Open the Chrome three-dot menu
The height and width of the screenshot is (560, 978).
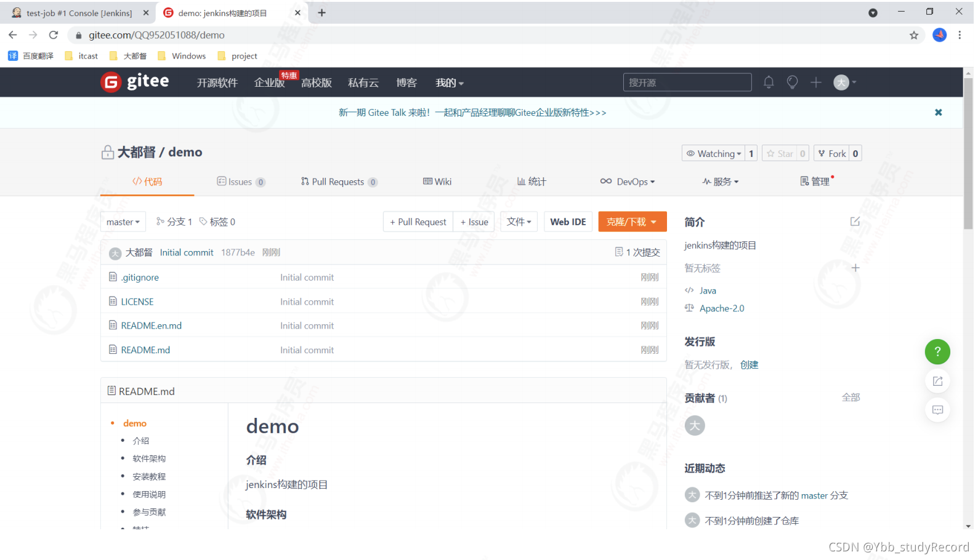coord(960,35)
